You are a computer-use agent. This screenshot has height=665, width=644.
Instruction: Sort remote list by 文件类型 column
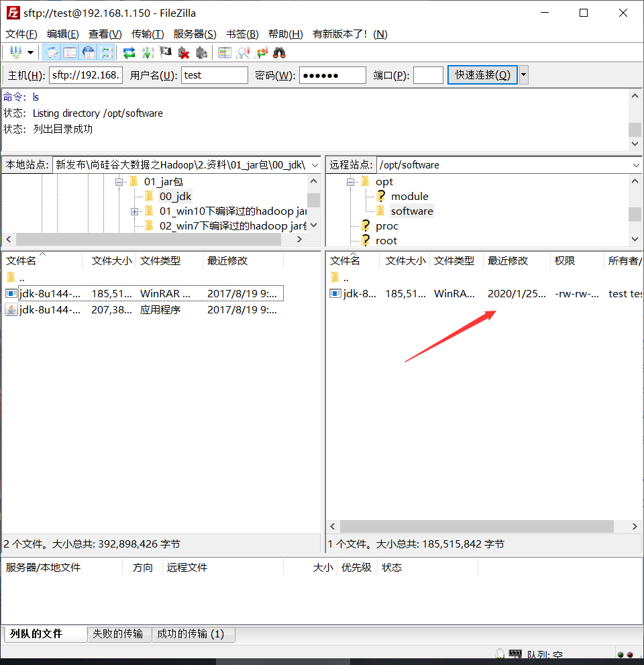click(x=456, y=260)
